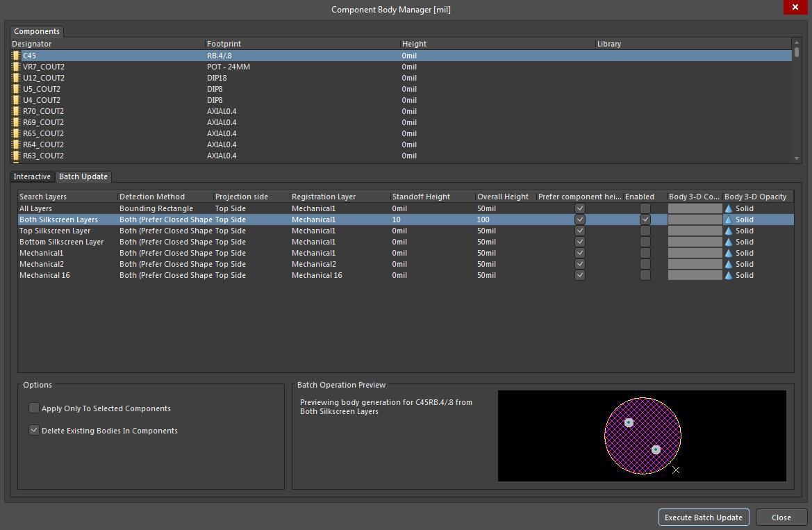Switch to the Interactive tab
The image size is (812, 530).
(32, 176)
